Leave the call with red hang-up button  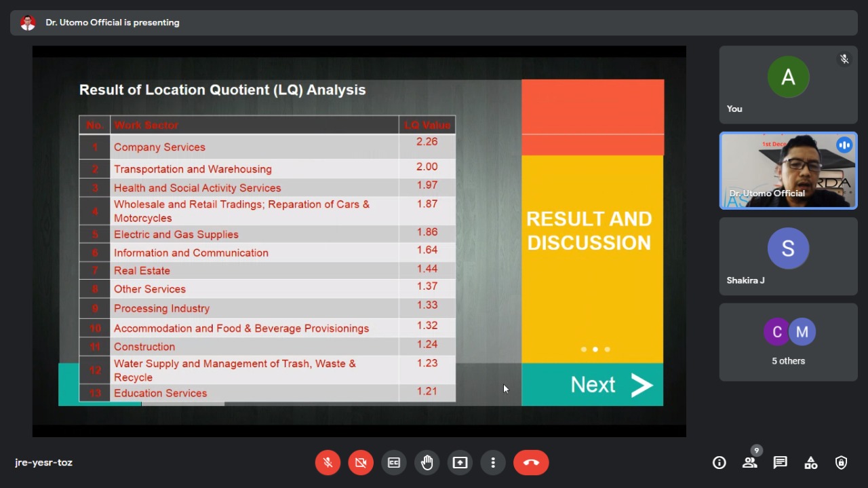click(531, 463)
